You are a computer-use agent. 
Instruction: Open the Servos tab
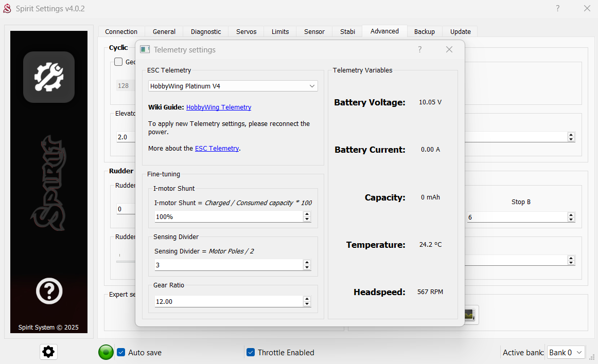(246, 31)
